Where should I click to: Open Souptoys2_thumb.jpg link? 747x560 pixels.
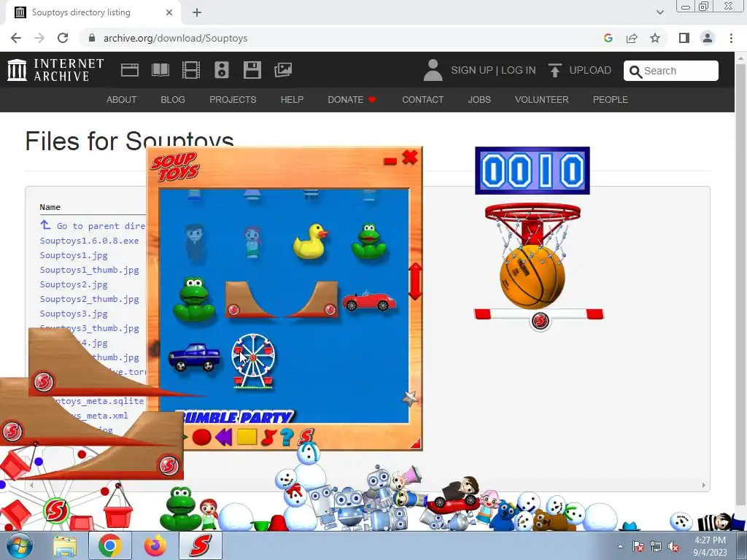coord(89,299)
